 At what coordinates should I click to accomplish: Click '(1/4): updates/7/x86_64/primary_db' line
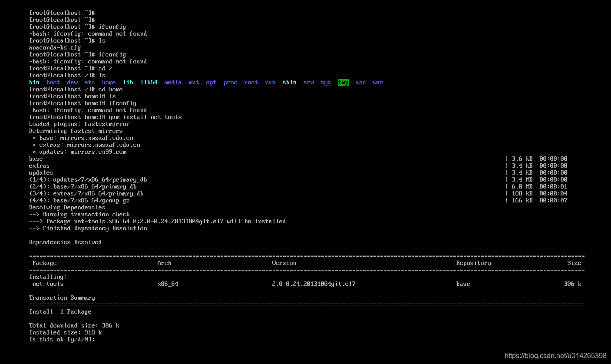coord(88,180)
